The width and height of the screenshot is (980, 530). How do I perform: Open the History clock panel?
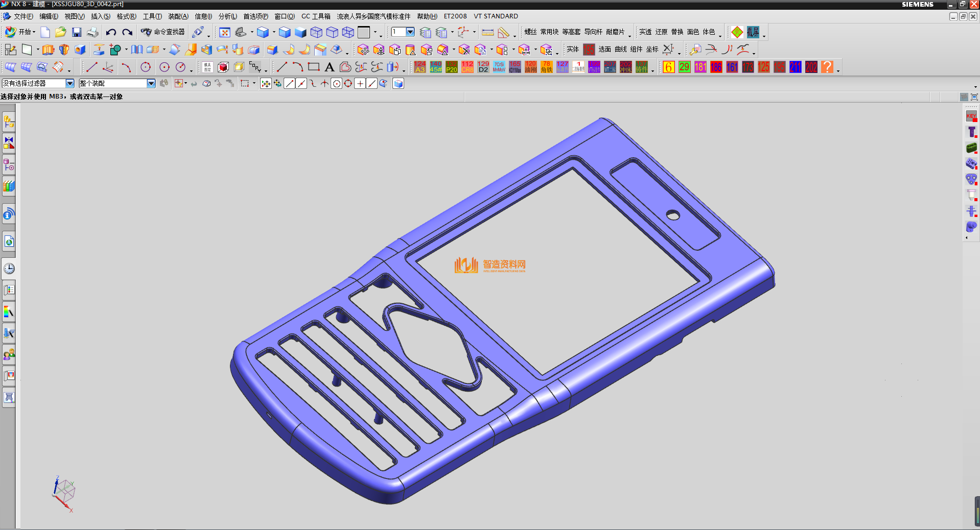click(9, 269)
